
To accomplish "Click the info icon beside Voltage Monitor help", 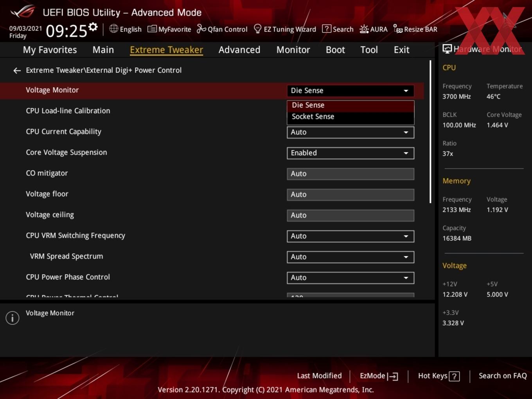I will tap(13, 318).
